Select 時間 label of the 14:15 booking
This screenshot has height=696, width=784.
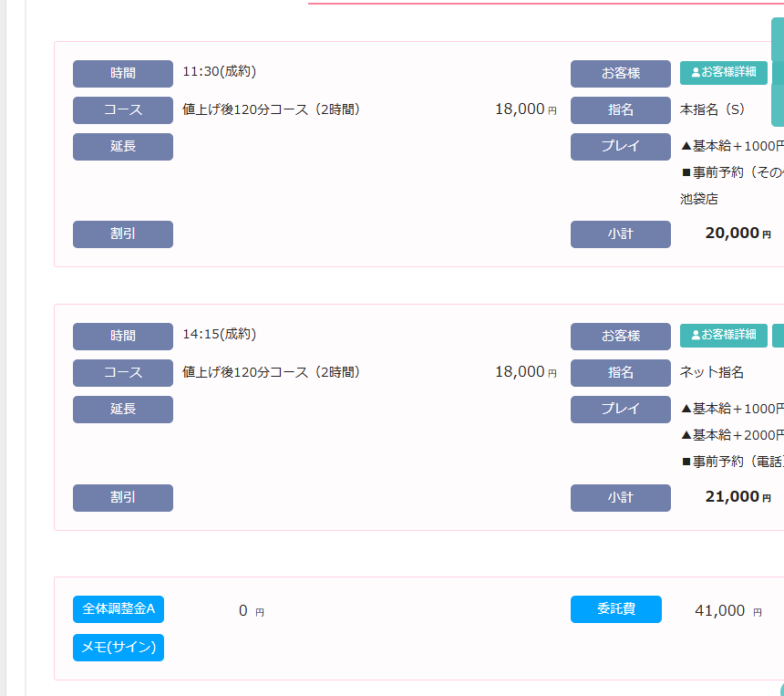click(x=123, y=337)
